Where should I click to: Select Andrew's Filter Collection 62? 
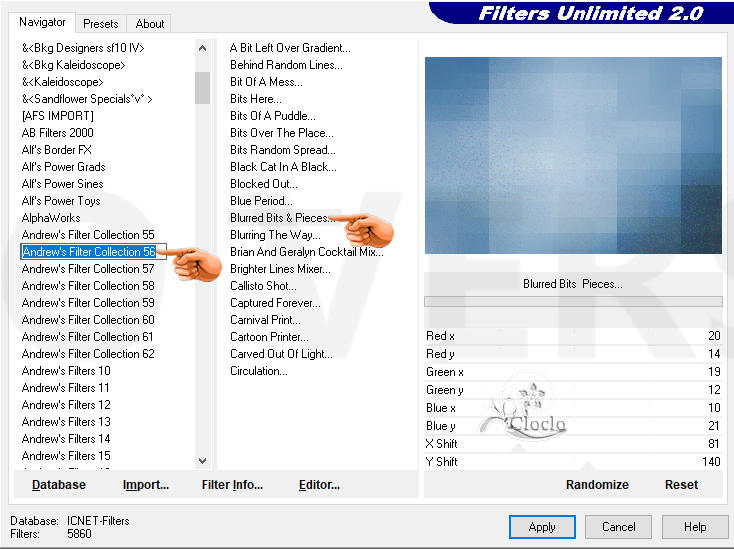(88, 354)
